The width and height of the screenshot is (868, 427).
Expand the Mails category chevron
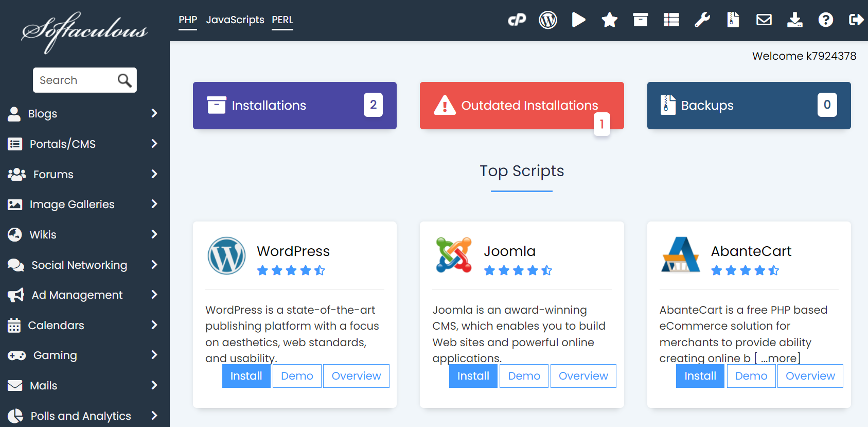[x=154, y=385]
